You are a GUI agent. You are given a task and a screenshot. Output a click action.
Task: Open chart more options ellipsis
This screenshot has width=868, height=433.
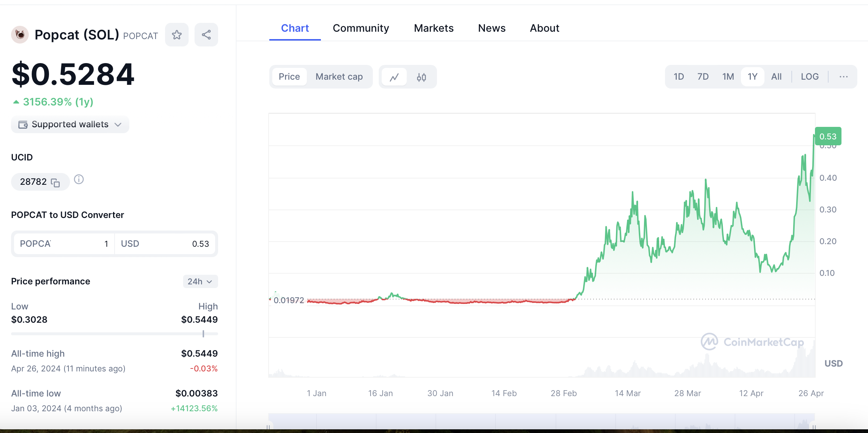click(843, 77)
